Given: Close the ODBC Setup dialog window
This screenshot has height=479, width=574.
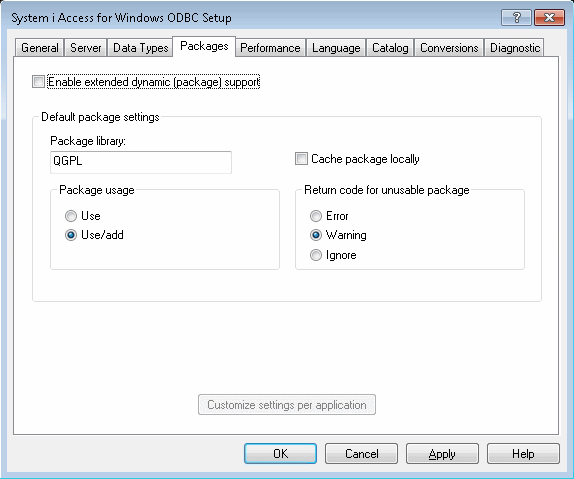Looking at the screenshot, I should click(x=549, y=17).
